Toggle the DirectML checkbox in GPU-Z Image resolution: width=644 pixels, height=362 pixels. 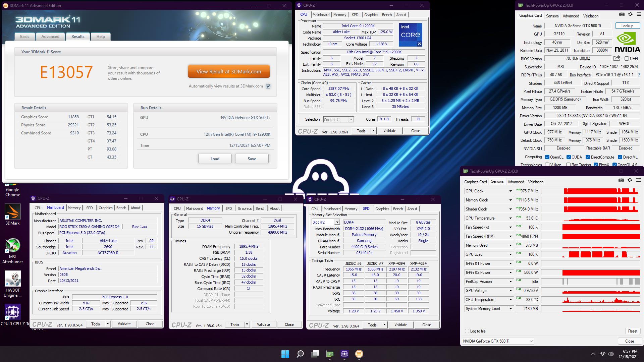click(x=620, y=157)
